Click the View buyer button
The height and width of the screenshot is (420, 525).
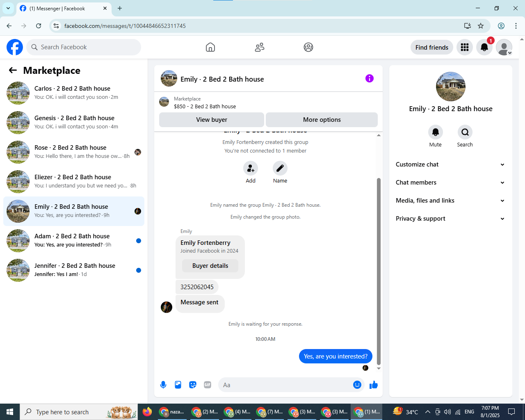[212, 120]
